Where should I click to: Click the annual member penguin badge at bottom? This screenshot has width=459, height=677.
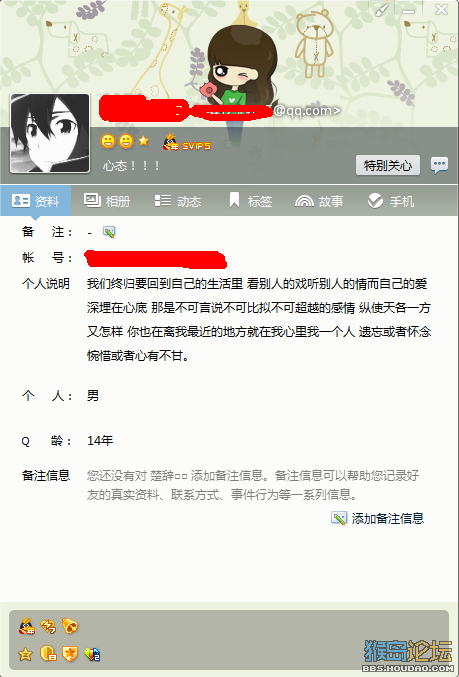click(27, 626)
